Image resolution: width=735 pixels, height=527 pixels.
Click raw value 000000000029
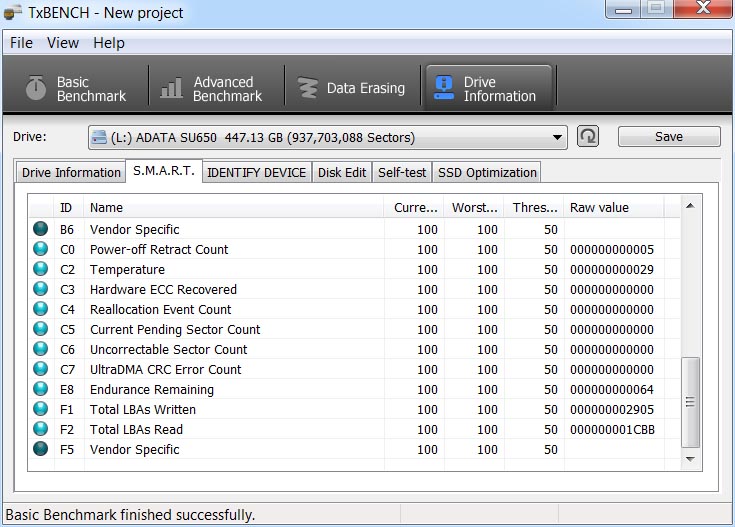click(612, 270)
